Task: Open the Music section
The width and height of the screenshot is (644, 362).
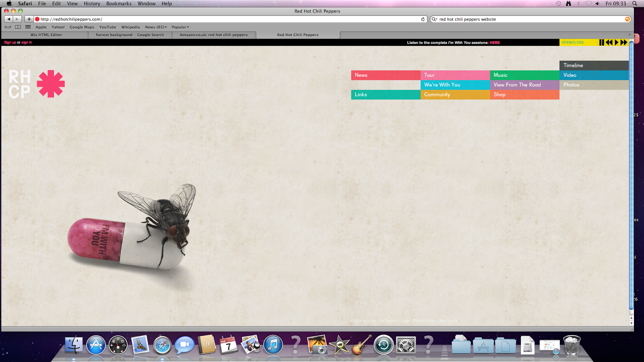Action: (524, 75)
